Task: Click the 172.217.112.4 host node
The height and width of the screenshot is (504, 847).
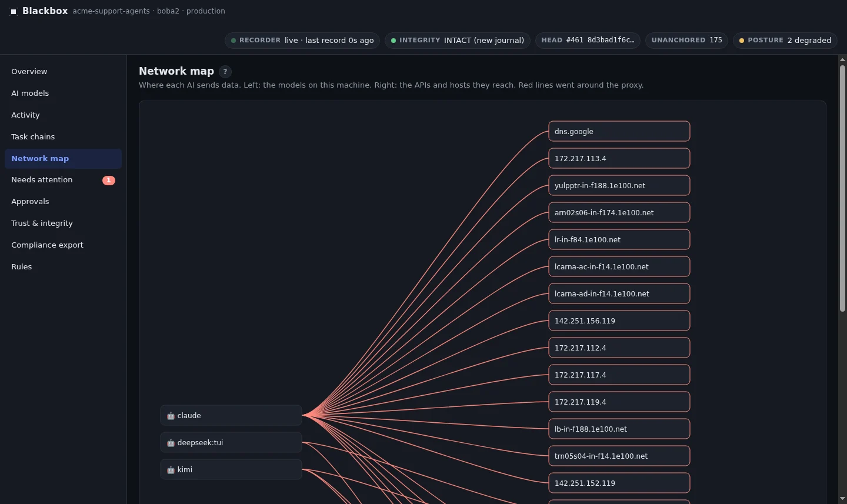Action: 619,348
